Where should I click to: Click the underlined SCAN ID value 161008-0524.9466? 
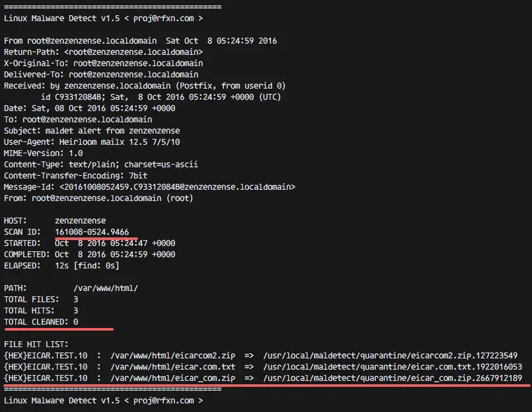(x=92, y=231)
